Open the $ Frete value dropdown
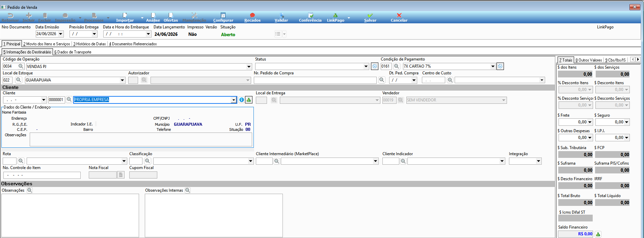This screenshot has width=644, height=238. coord(590,122)
